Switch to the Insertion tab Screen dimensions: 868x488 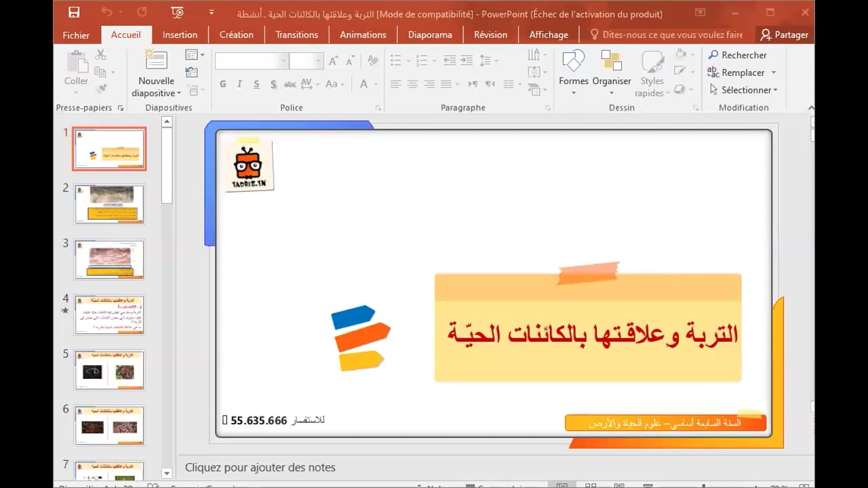(180, 35)
